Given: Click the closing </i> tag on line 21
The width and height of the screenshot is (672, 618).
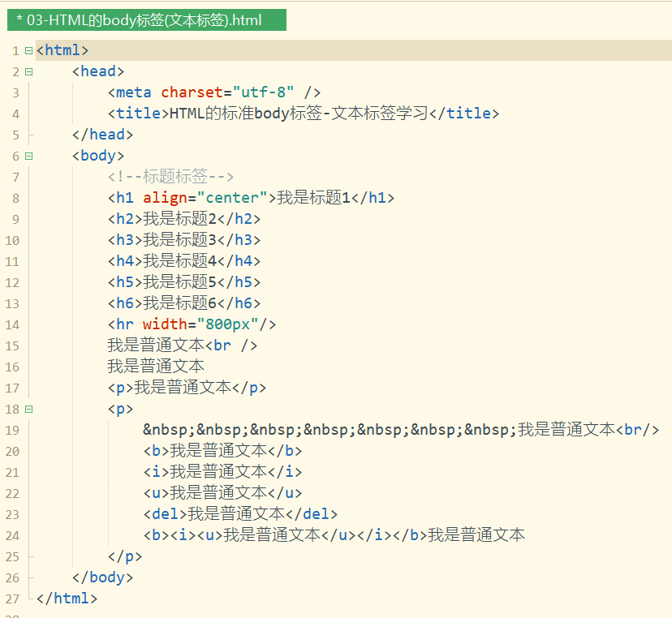Looking at the screenshot, I should [x=285, y=471].
